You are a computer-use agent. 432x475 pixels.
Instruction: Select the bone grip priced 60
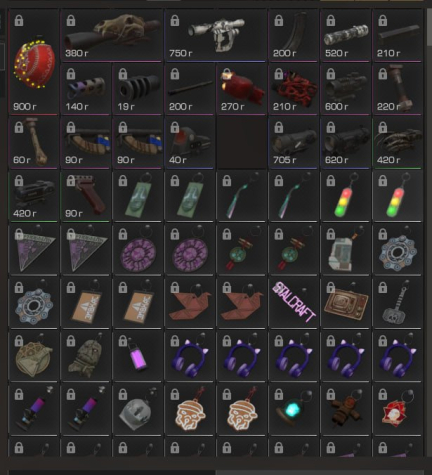[x=33, y=143]
